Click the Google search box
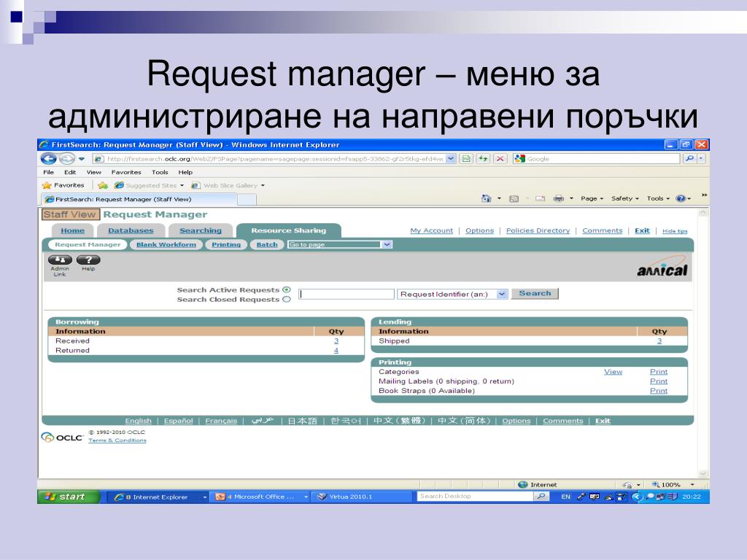 tap(596, 158)
